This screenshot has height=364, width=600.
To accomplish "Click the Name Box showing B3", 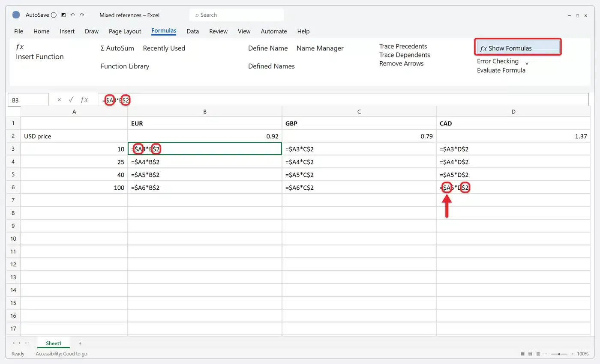I will (x=28, y=100).
